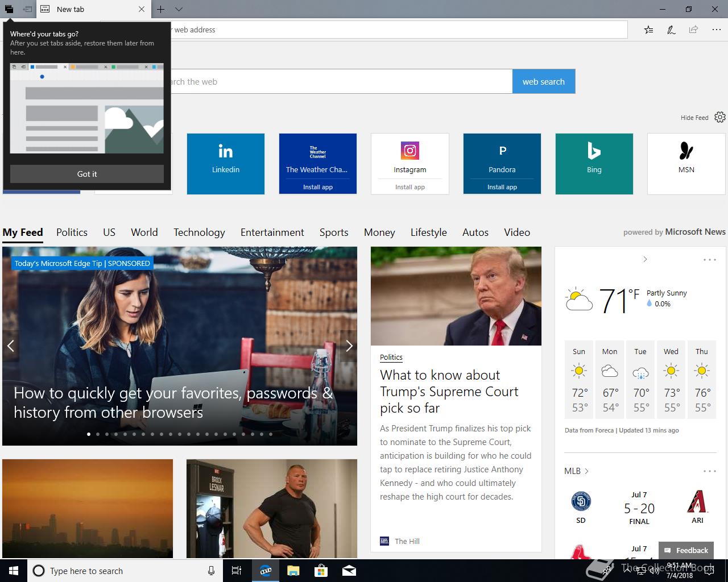The width and height of the screenshot is (728, 582).
Task: Switch to the World tab
Action: pyautogui.click(x=144, y=232)
